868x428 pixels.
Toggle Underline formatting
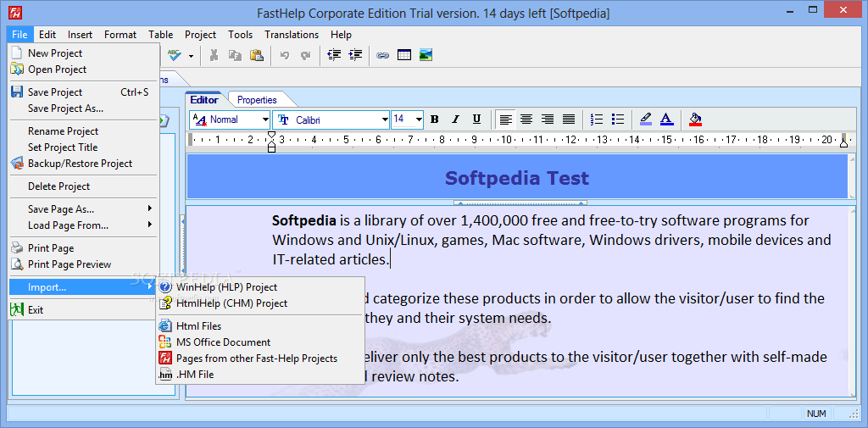pyautogui.click(x=476, y=119)
